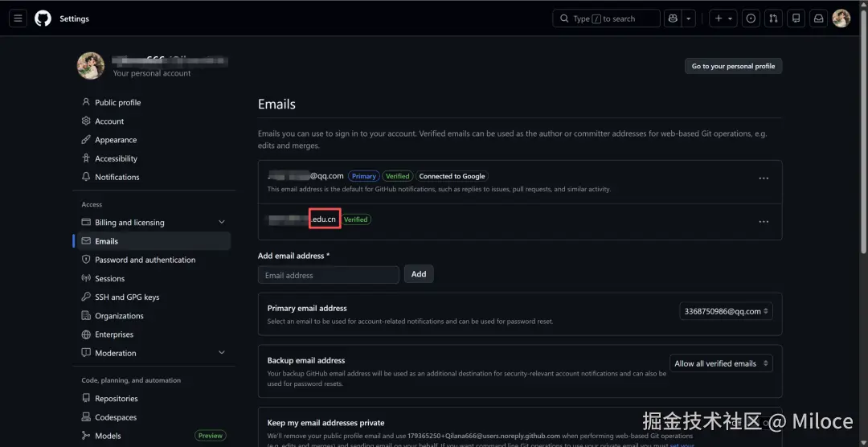
Task: Open the hamburger navigation menu
Action: [18, 18]
